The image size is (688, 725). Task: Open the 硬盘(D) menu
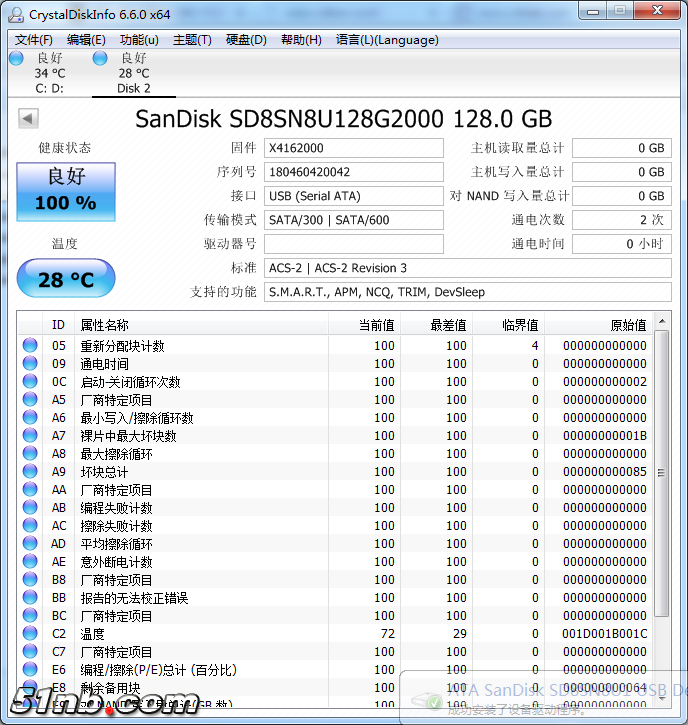[246, 40]
